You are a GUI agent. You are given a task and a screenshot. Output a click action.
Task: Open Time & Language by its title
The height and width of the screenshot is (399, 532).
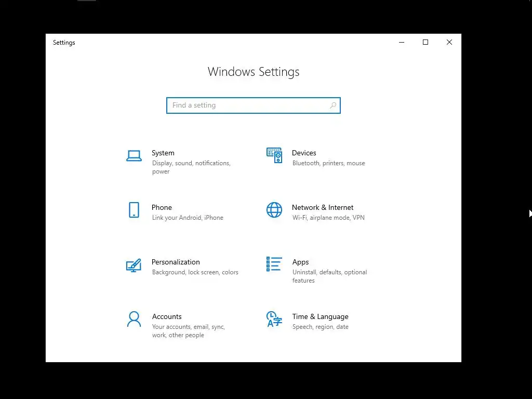click(320, 316)
